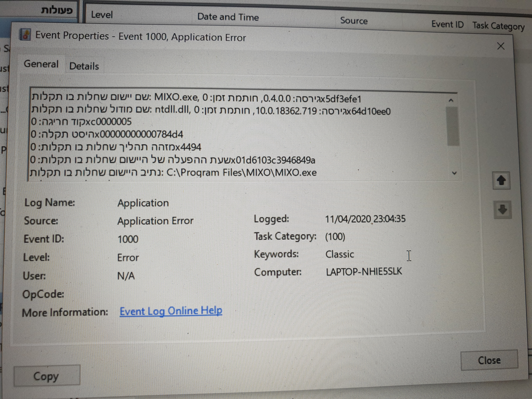Sort by the Level column header
This screenshot has width=532, height=399.
click(x=102, y=15)
